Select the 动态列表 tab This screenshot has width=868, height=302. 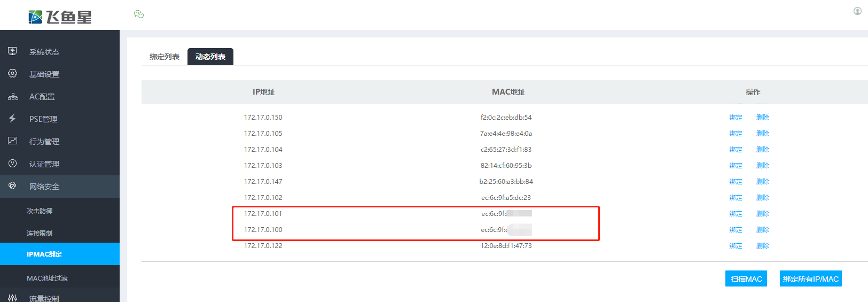click(x=210, y=57)
